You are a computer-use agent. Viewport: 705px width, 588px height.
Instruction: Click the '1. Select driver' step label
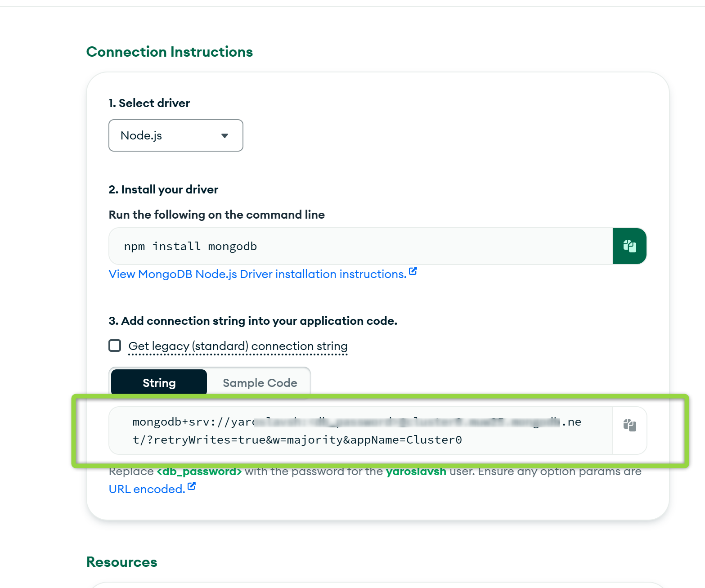pos(149,103)
